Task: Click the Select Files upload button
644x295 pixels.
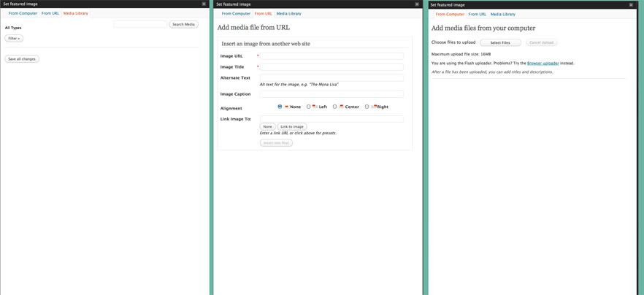Action: coord(500,42)
